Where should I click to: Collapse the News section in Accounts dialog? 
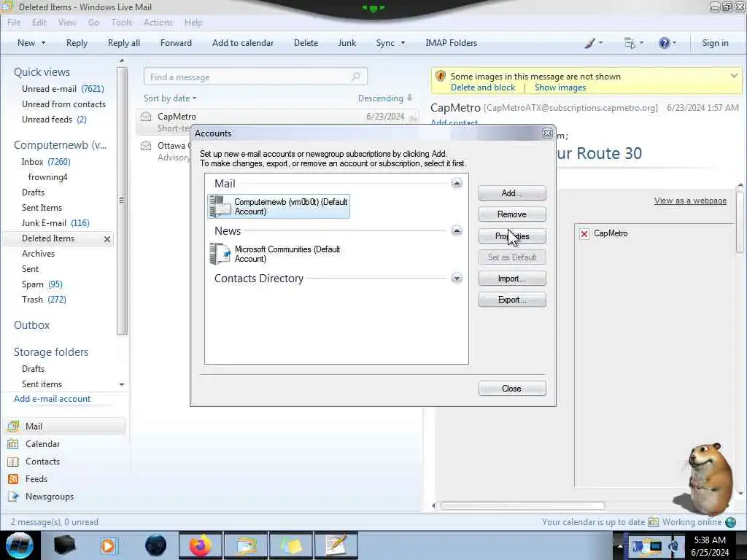point(457,231)
